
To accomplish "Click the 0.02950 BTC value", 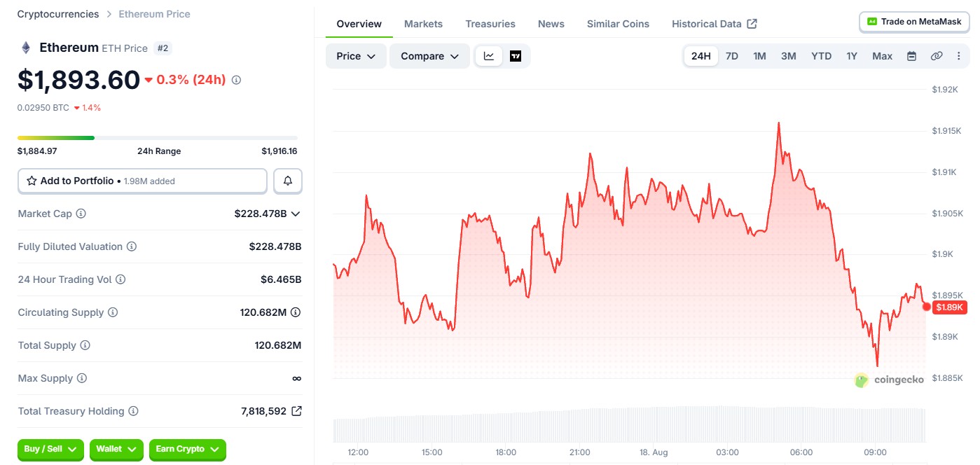I will (x=43, y=108).
